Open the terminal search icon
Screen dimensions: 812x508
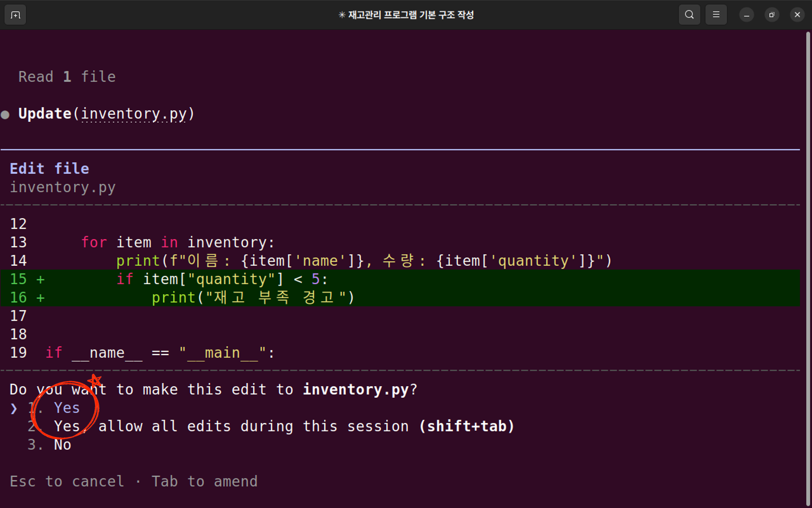[x=689, y=15]
